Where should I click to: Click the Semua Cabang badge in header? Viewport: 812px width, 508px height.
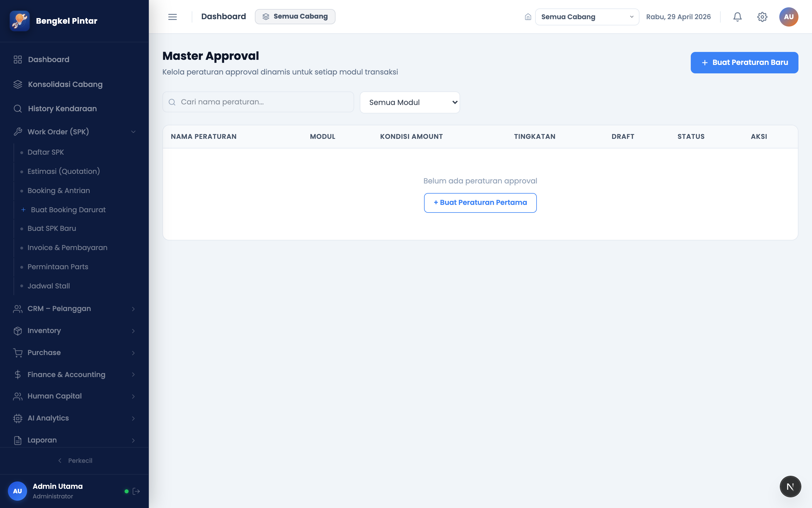click(x=295, y=17)
